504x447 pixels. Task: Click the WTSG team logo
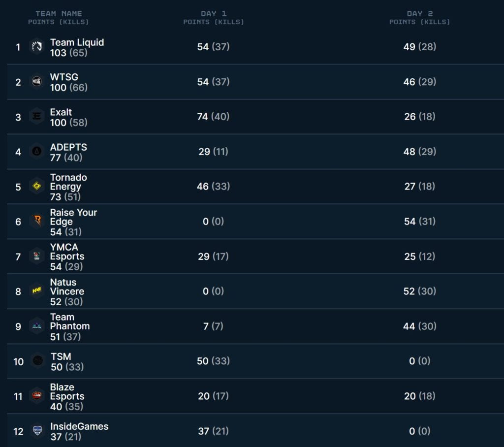37,82
